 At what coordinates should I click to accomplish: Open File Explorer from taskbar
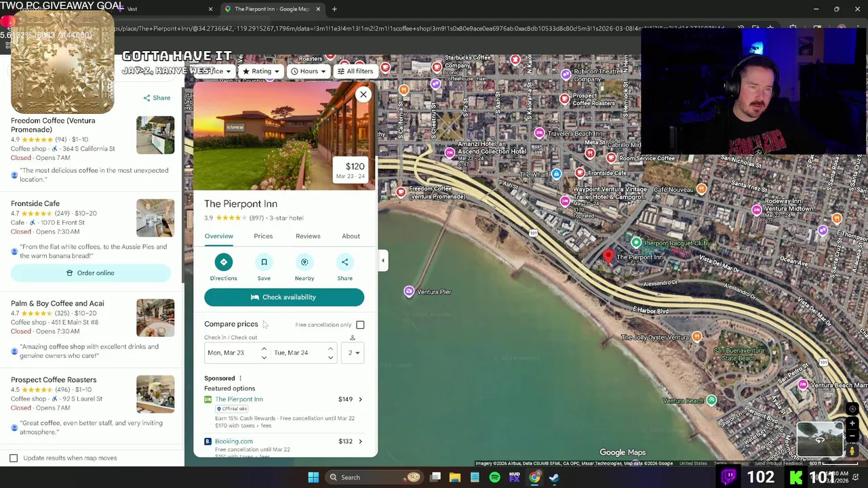coord(455,477)
